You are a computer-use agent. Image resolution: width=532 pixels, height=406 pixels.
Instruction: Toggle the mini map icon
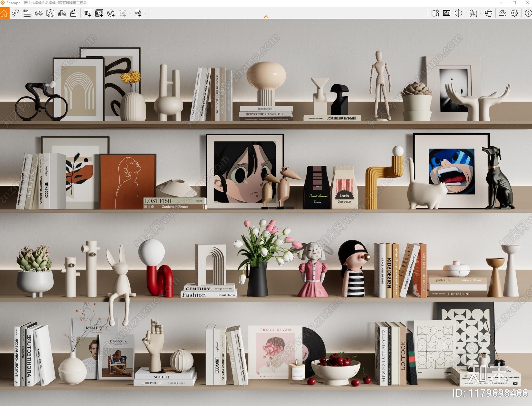[x=435, y=13]
